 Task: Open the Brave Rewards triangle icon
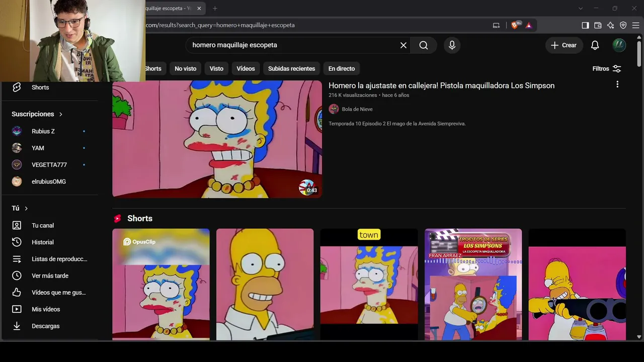(528, 25)
